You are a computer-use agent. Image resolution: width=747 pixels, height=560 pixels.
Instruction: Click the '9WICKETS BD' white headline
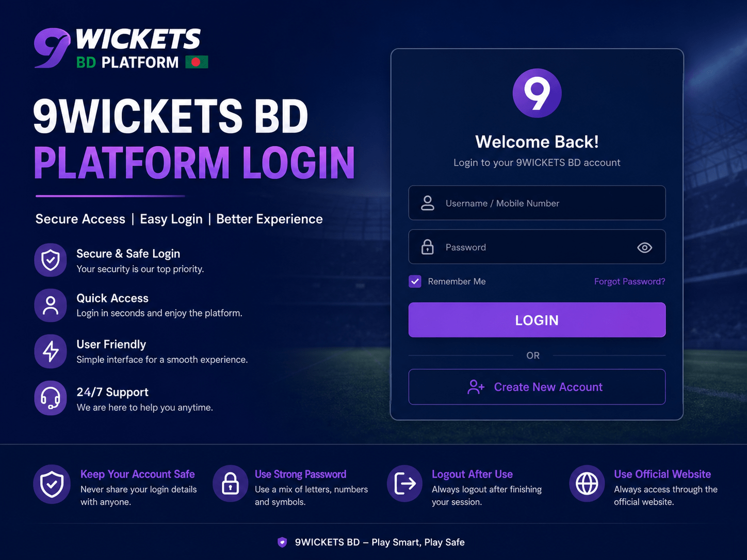point(171,116)
